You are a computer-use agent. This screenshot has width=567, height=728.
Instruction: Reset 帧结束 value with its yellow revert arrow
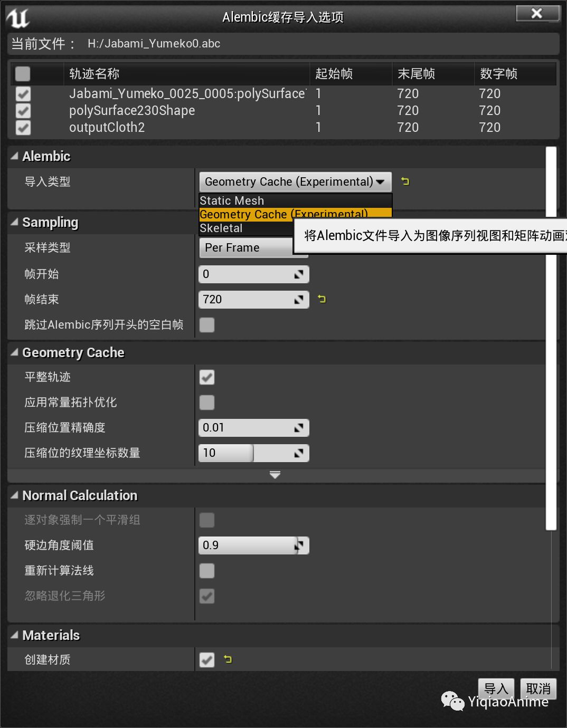click(x=322, y=299)
